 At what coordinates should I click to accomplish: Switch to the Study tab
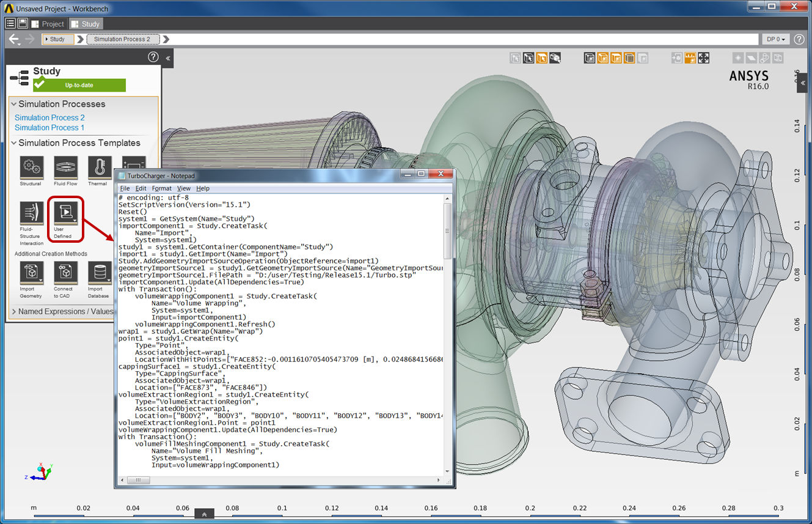[x=85, y=24]
